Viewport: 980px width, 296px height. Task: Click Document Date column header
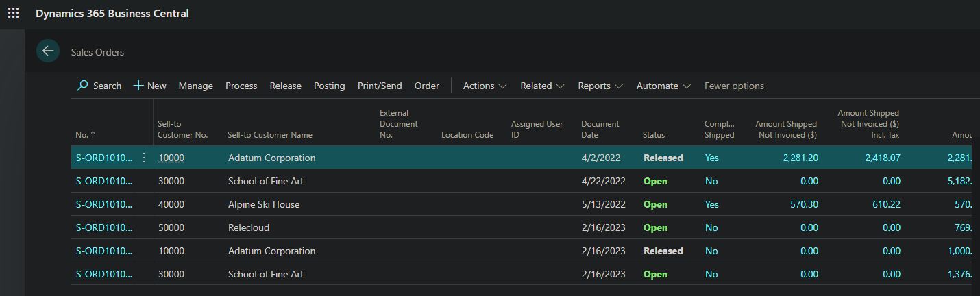point(600,129)
